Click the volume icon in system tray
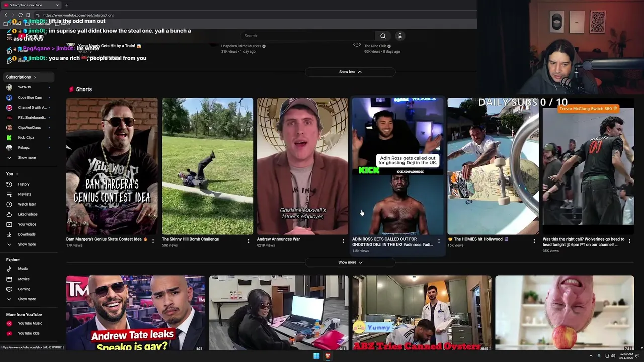644x362 pixels. click(x=613, y=356)
